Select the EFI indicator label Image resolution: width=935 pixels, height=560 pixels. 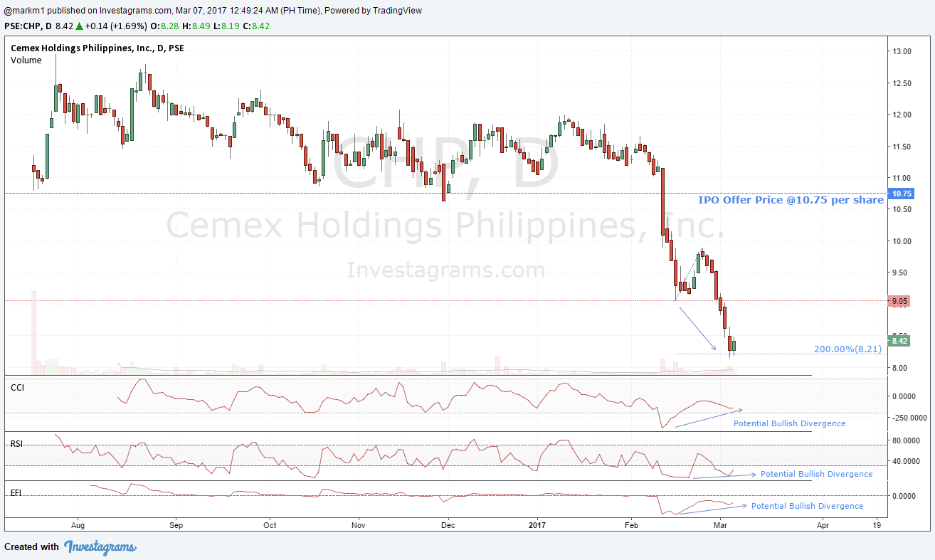[16, 492]
